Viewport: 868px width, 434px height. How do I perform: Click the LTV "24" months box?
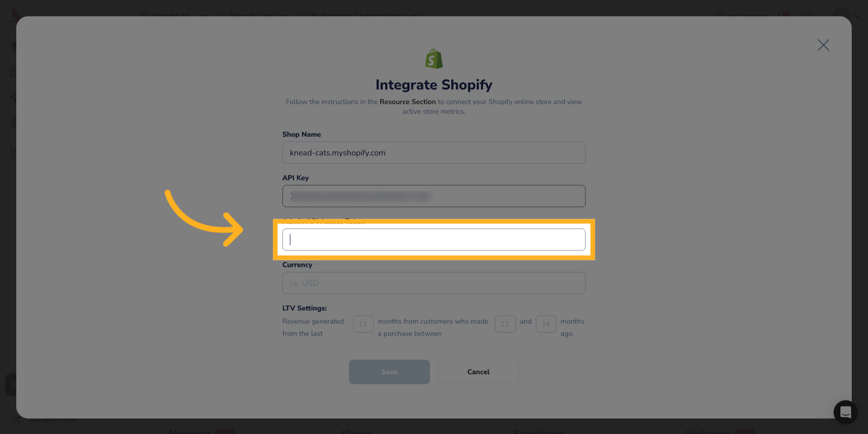pos(546,324)
